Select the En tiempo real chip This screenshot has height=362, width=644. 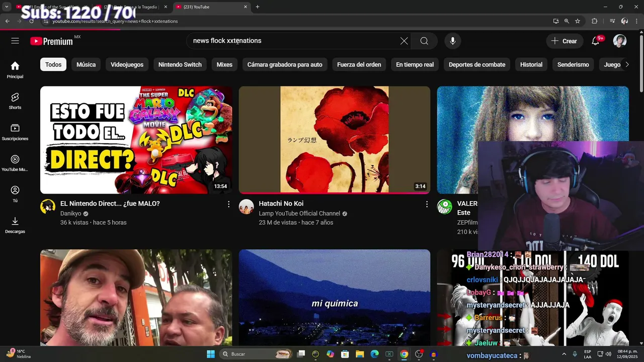(415, 64)
